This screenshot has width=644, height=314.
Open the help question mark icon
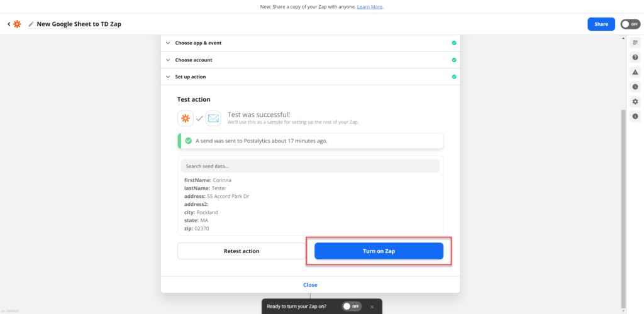pos(635,57)
